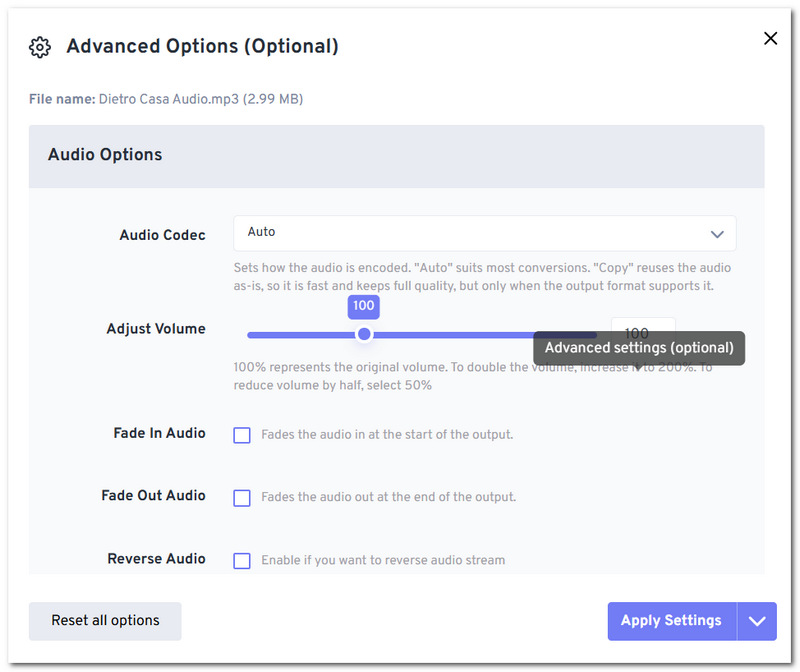Enable the Fade In Audio checkbox
The height and width of the screenshot is (672, 800).
242,435
